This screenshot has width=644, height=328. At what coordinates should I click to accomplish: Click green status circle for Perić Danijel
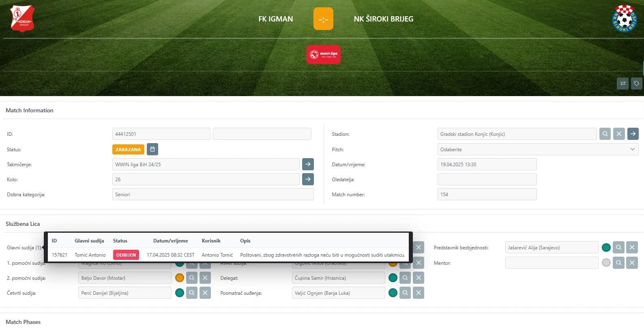point(180,293)
